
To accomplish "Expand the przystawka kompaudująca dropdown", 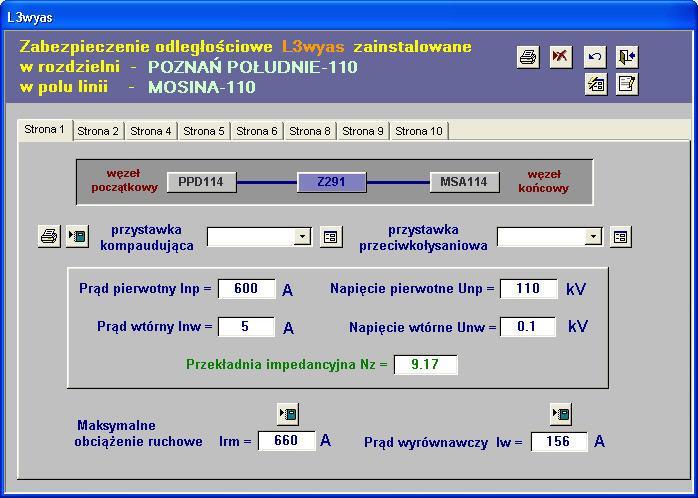I will coord(302,236).
